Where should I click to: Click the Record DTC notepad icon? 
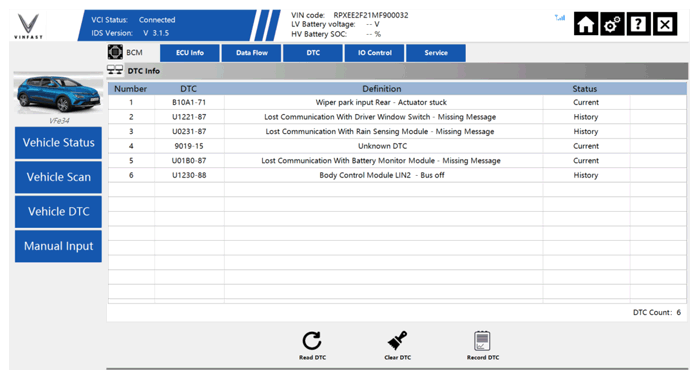point(482,341)
